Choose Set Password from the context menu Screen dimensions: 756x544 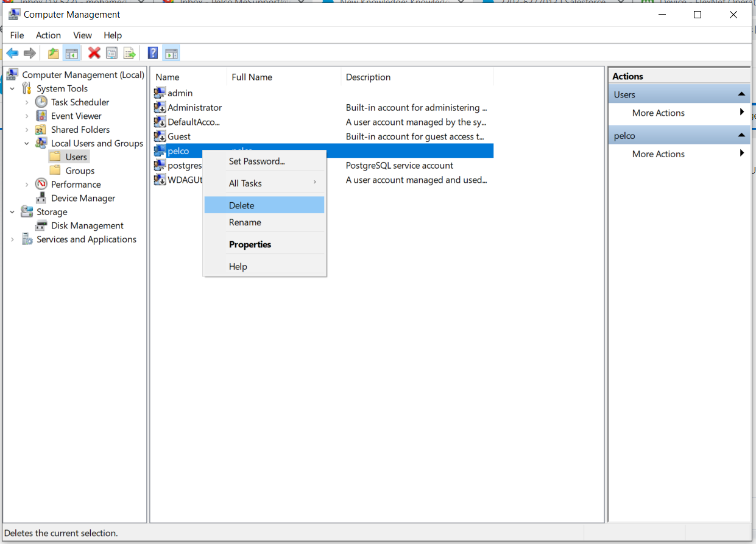tap(256, 161)
